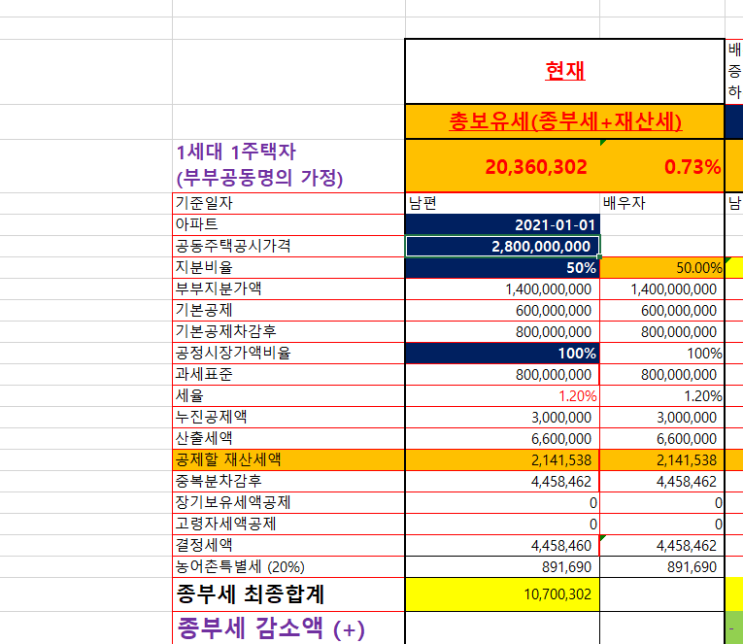Select 3,000,000 in the 배우자 column
This screenshot has height=644, width=743.
[662, 417]
